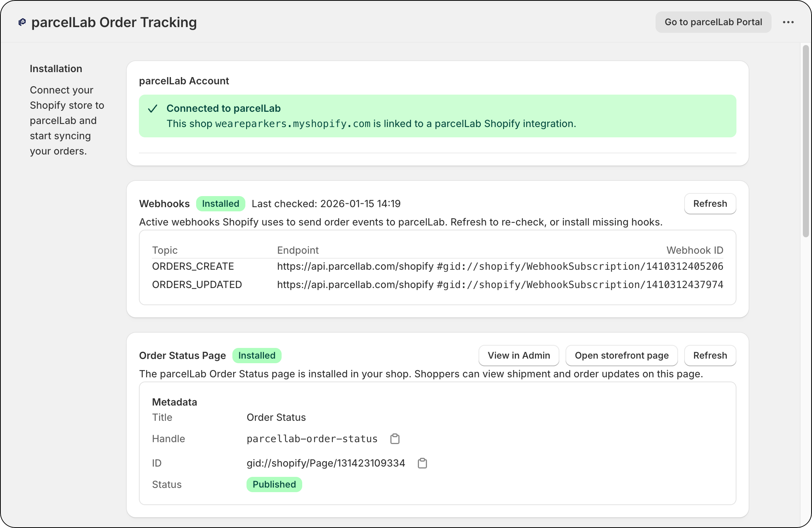Viewport: 812px width, 528px height.
Task: Open the parcelLab Portal
Action: (x=713, y=22)
